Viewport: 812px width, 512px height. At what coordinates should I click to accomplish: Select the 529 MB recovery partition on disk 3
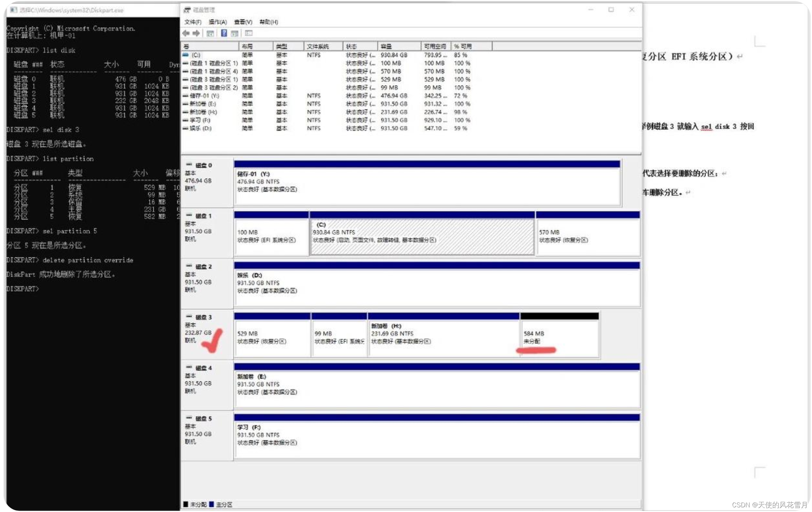click(x=272, y=335)
